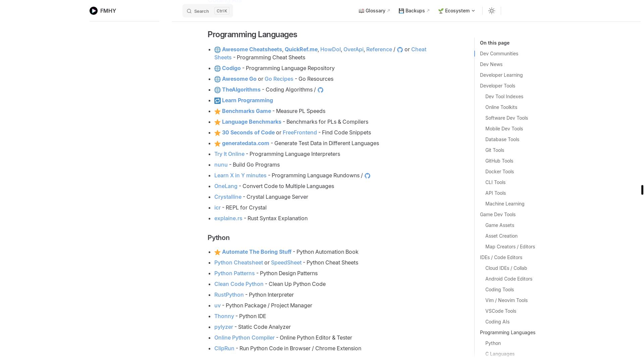This screenshot has height=362, width=644.
Task: Click globe icon before Codigo
Action: 217,68
